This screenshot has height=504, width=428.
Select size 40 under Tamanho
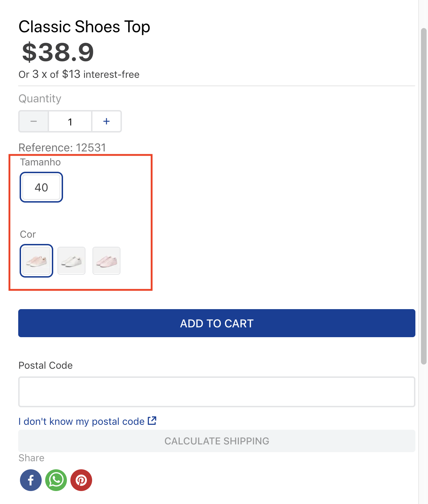(x=41, y=187)
